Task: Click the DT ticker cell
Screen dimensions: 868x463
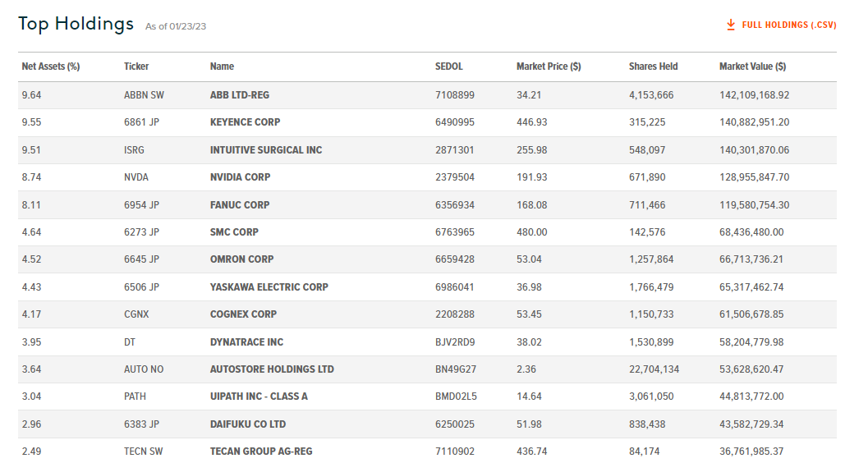Action: [x=130, y=342]
